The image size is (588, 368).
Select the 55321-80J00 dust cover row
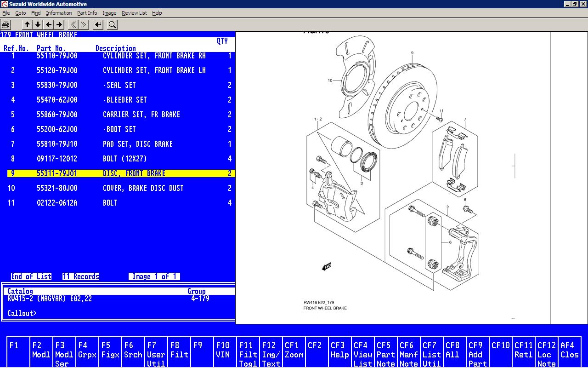(121, 188)
